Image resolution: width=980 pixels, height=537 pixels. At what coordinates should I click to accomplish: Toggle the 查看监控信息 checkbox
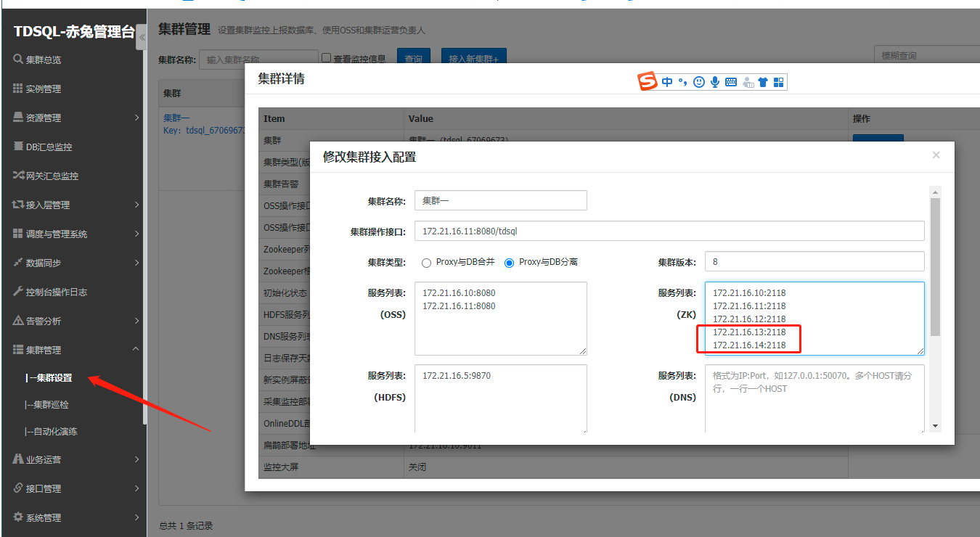click(327, 58)
